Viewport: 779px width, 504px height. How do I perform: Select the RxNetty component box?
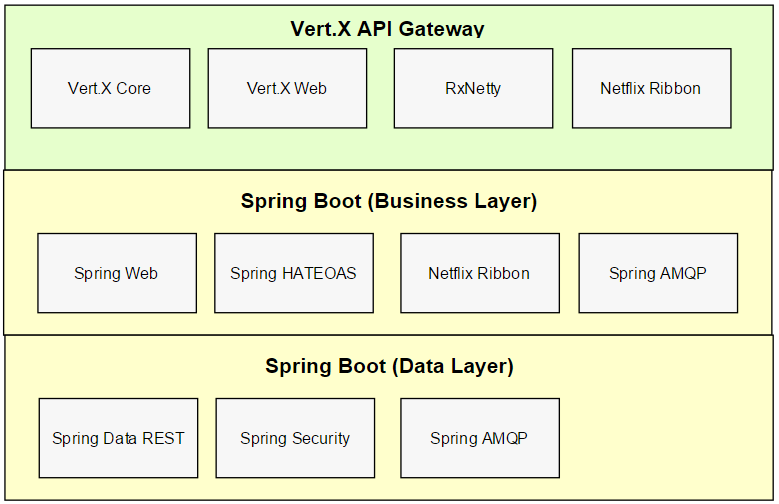[473, 88]
